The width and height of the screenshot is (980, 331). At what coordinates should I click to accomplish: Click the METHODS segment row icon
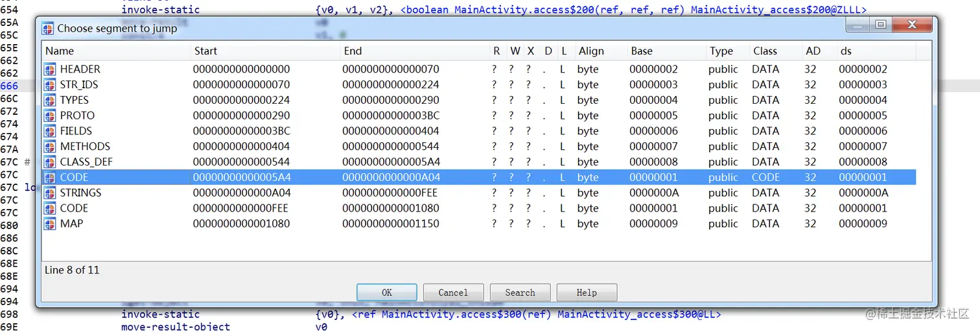pos(50,147)
